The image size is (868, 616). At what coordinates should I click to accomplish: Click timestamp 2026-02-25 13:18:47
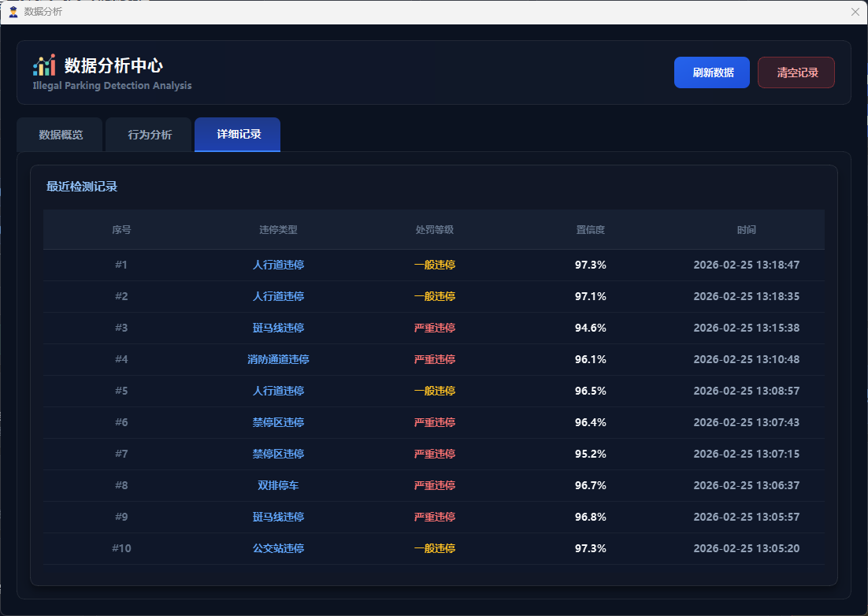tap(746, 265)
